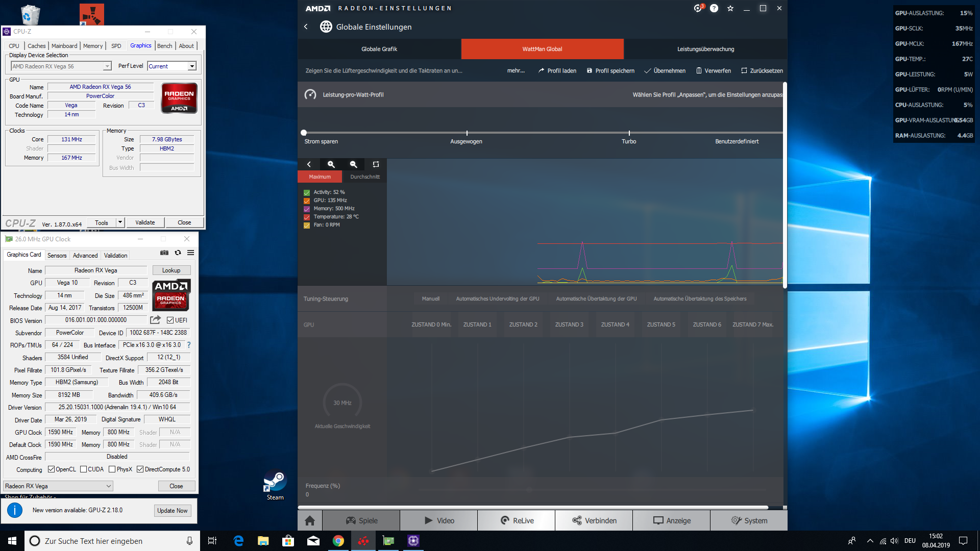
Task: Open the Perf Level dropdown
Action: coord(172,66)
